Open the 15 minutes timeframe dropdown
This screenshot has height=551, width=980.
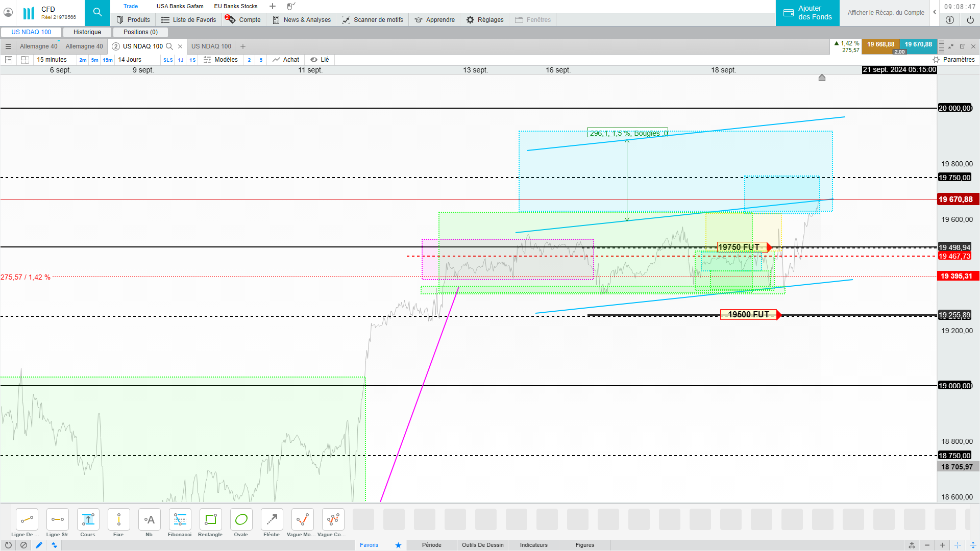click(52, 60)
